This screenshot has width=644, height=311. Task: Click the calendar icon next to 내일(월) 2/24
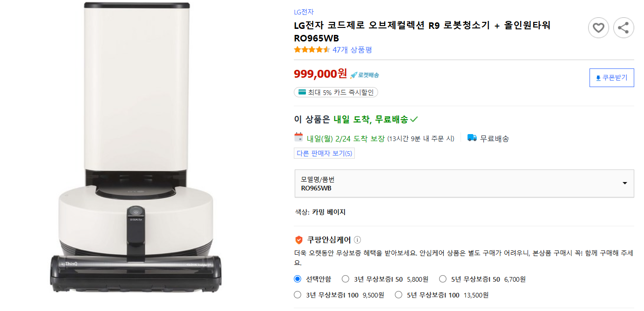pyautogui.click(x=298, y=138)
